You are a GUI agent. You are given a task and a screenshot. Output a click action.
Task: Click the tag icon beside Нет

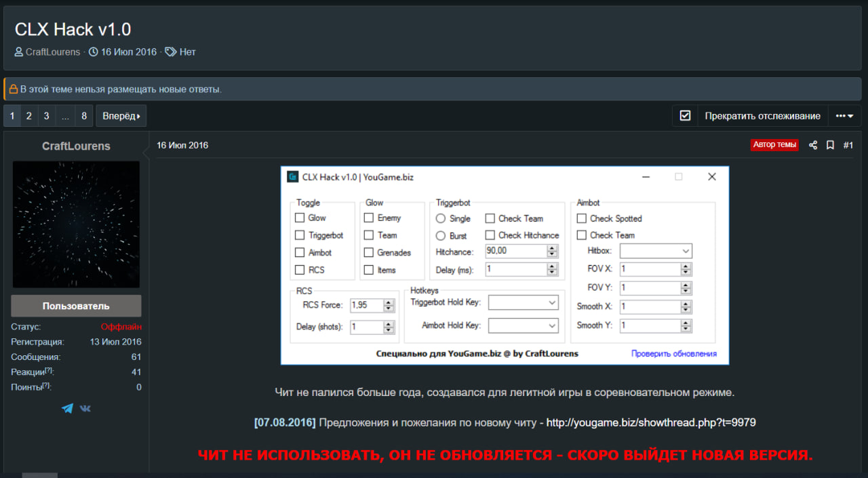(171, 52)
